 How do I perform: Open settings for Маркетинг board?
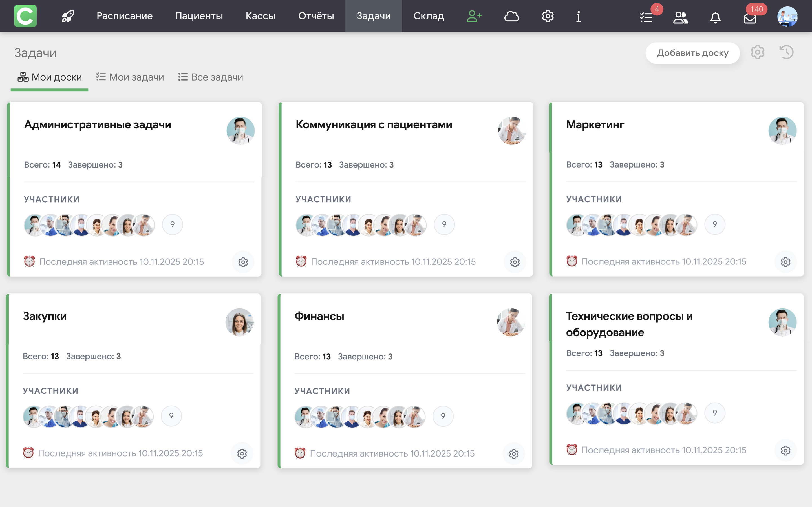tap(785, 262)
